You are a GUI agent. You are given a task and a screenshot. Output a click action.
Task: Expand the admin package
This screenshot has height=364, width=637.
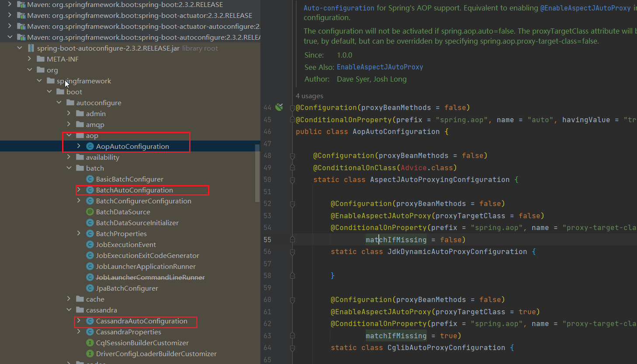point(69,113)
